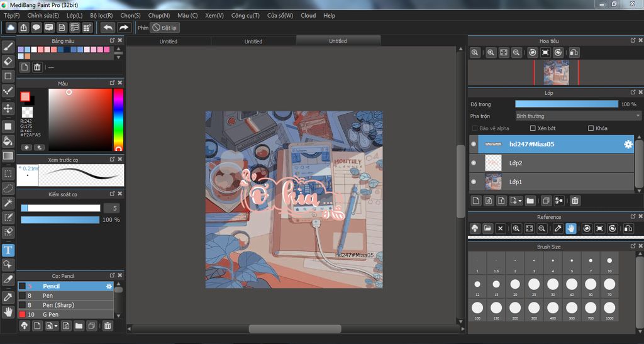Screen dimensions: 644x344
Task: Open the Cloud menu
Action: (x=308, y=15)
